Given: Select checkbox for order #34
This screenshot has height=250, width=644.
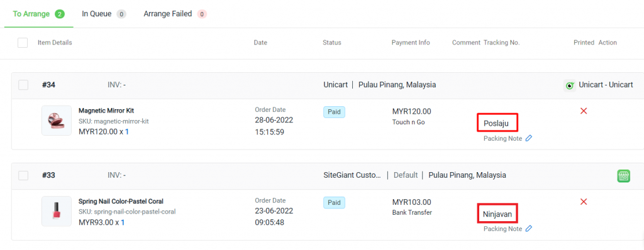Looking at the screenshot, I should [23, 85].
